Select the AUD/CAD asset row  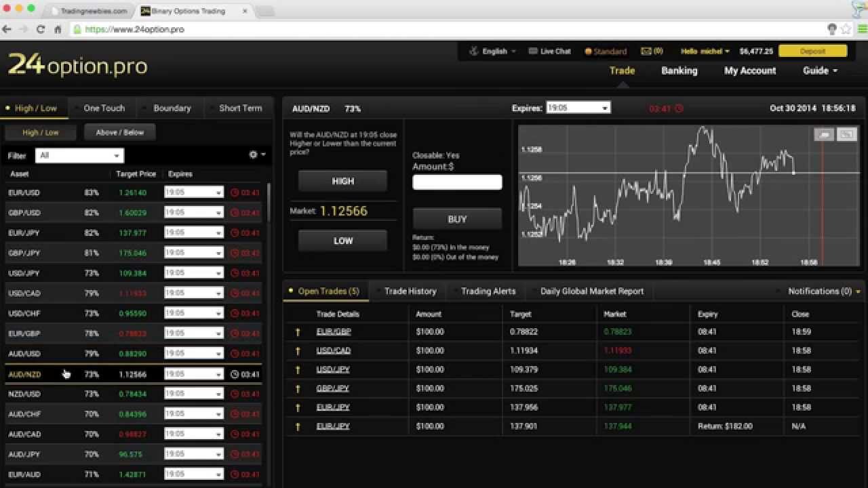(x=133, y=434)
